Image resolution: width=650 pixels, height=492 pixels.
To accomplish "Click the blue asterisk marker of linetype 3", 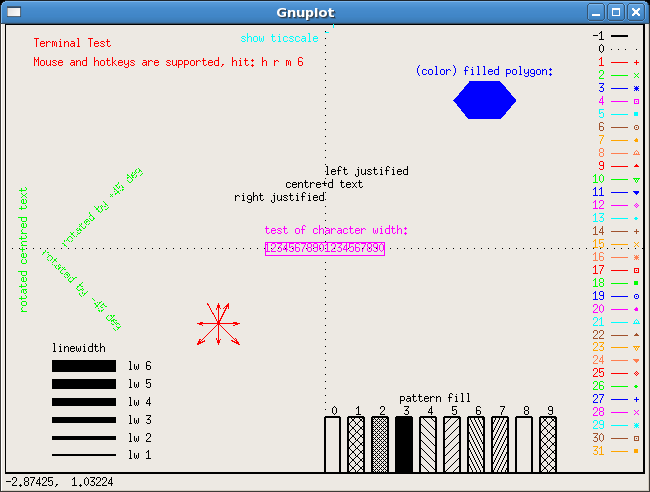I will point(636,89).
